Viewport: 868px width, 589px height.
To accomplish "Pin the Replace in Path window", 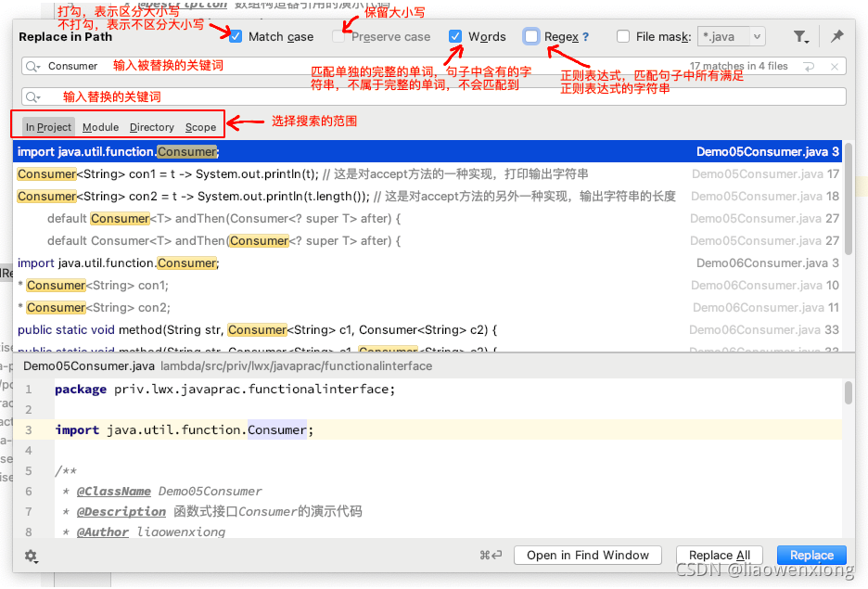I will pos(837,36).
